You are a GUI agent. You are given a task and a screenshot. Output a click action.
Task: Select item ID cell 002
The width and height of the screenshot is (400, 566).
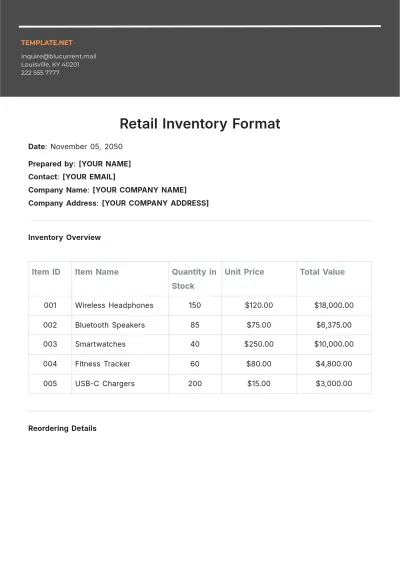50,325
